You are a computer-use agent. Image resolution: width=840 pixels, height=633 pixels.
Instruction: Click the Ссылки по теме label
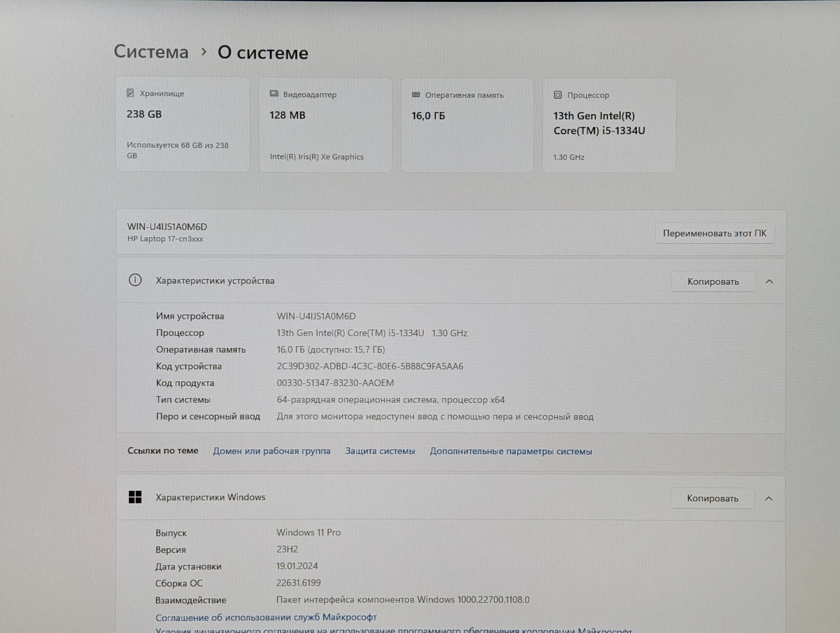[x=163, y=451]
